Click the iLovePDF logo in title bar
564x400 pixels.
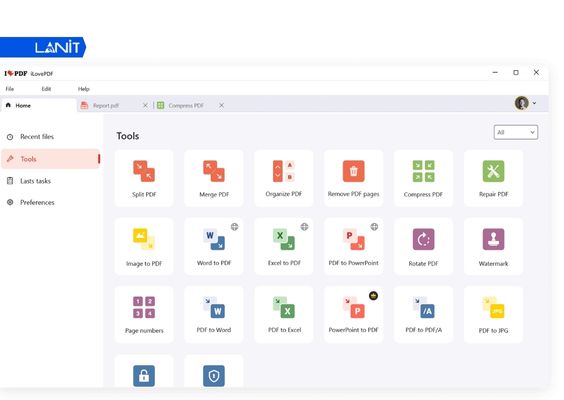[16, 73]
